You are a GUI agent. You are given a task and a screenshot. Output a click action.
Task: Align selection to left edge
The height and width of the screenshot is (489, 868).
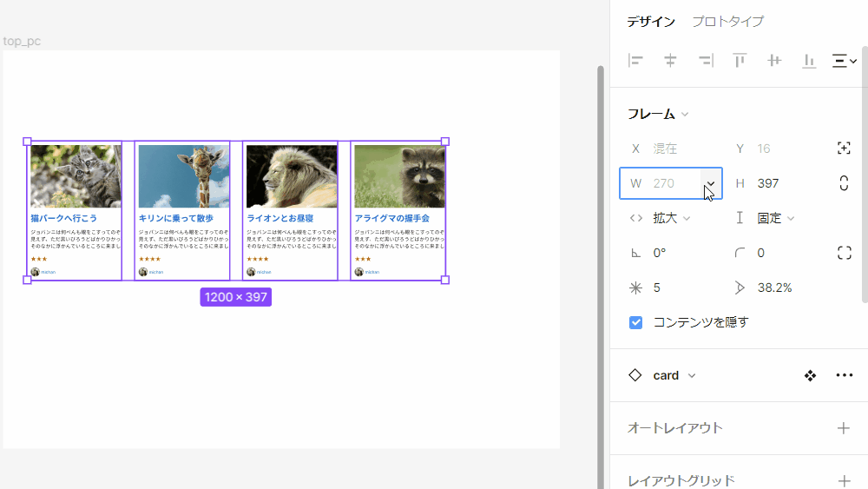coord(635,60)
